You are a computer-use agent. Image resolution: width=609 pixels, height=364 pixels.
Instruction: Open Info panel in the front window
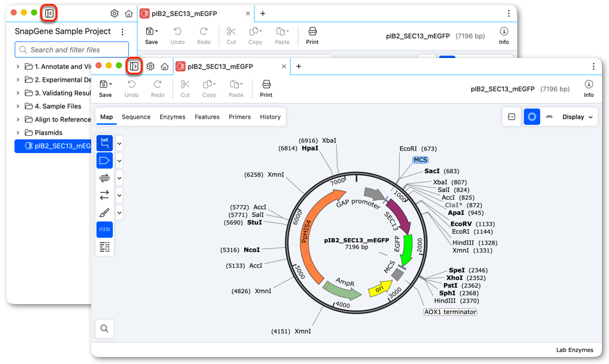click(x=589, y=89)
